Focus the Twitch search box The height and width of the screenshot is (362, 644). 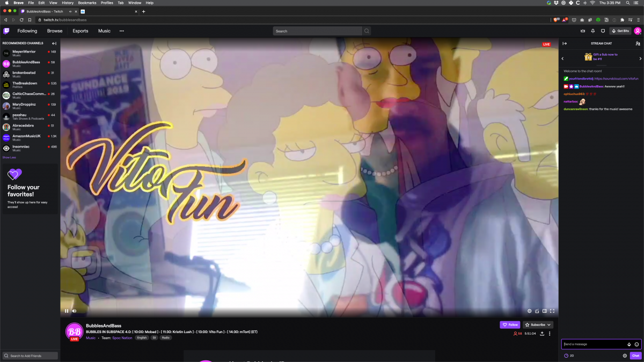(x=318, y=31)
